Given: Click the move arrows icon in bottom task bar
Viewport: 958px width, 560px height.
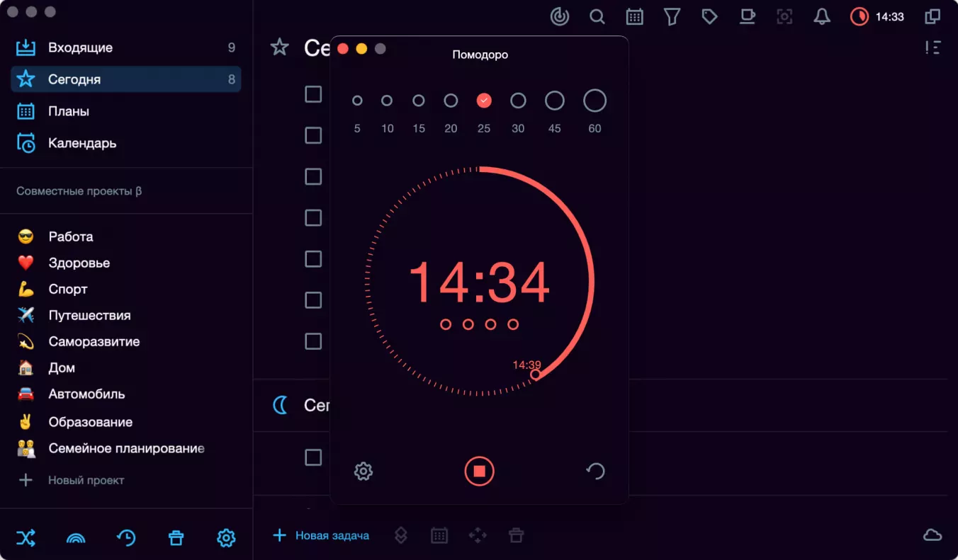Looking at the screenshot, I should pos(478,535).
